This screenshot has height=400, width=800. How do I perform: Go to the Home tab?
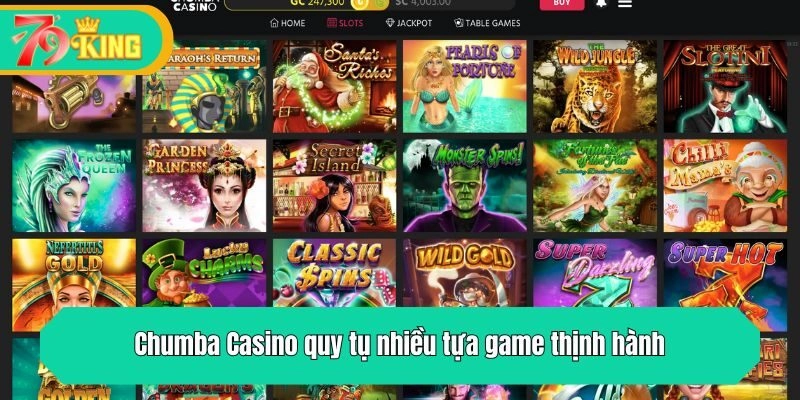point(288,23)
